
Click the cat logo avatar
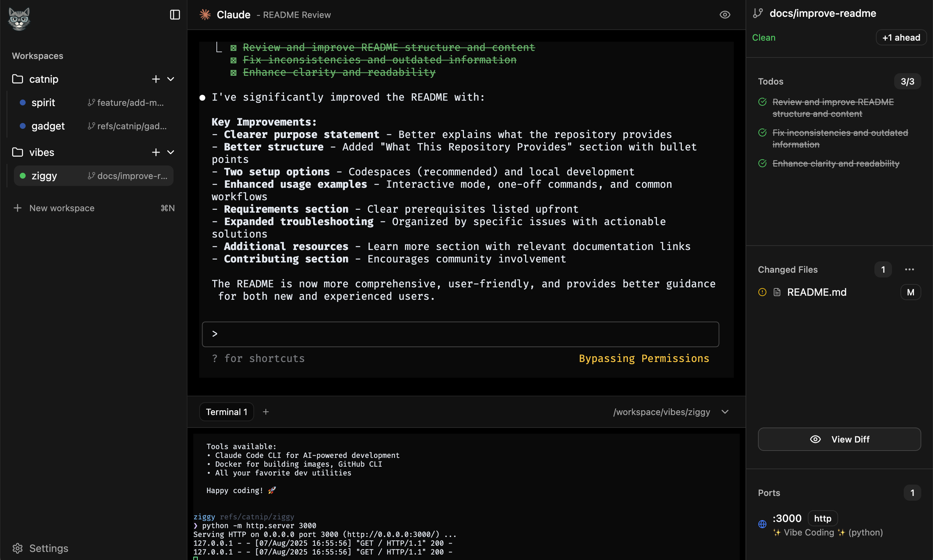pyautogui.click(x=19, y=19)
